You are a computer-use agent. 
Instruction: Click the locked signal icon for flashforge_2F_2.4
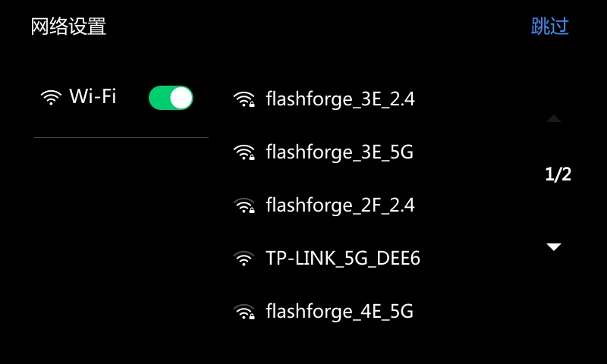tap(244, 205)
